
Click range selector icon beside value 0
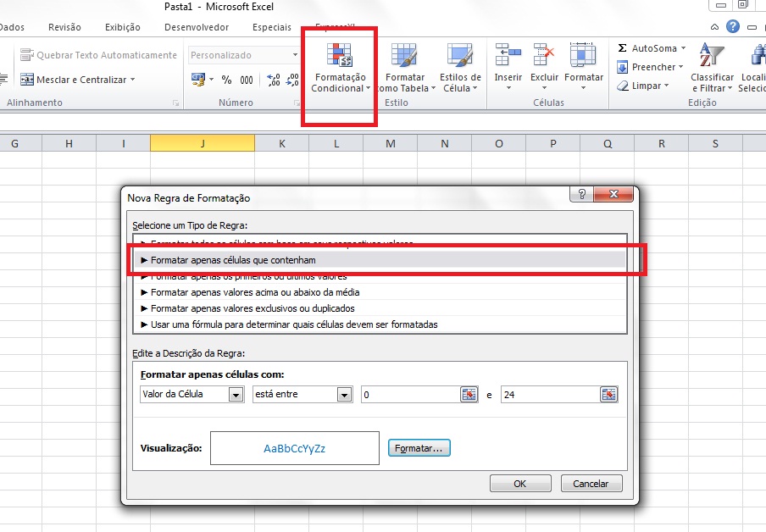click(x=469, y=394)
